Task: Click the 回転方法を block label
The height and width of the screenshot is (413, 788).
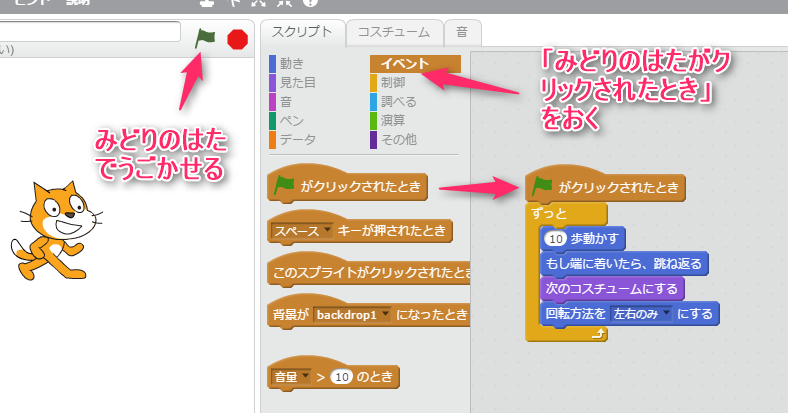Action: (576, 314)
